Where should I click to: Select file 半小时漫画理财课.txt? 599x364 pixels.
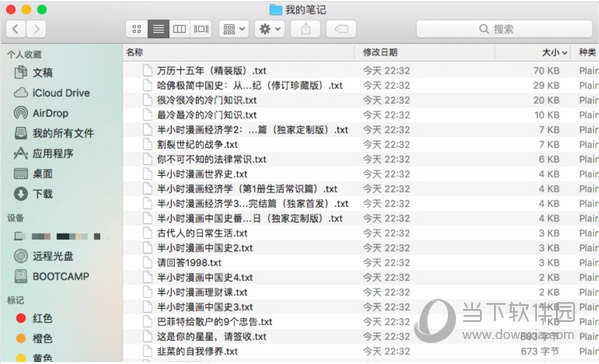pyautogui.click(x=202, y=293)
